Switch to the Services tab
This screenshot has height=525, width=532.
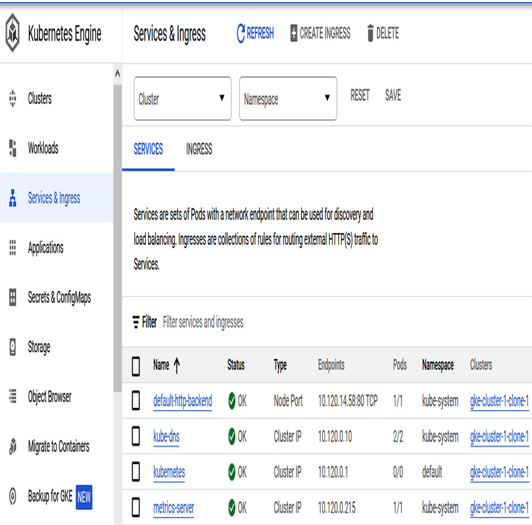(x=148, y=149)
